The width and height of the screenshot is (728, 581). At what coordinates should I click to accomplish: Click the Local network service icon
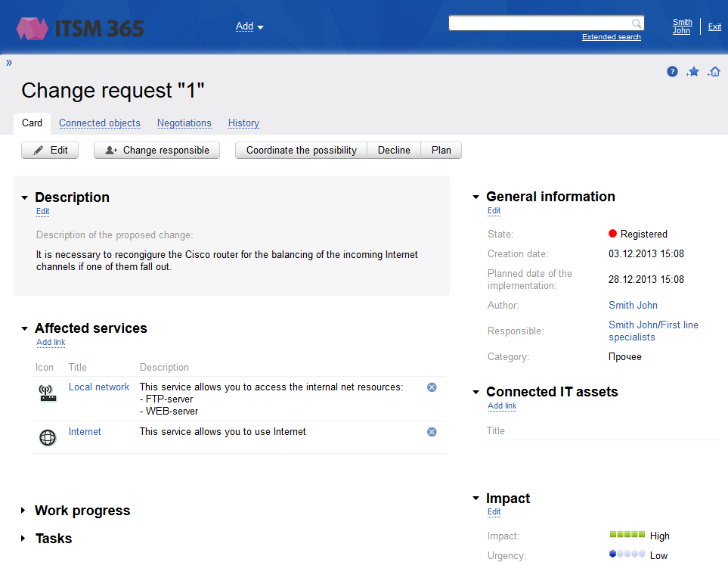[47, 392]
